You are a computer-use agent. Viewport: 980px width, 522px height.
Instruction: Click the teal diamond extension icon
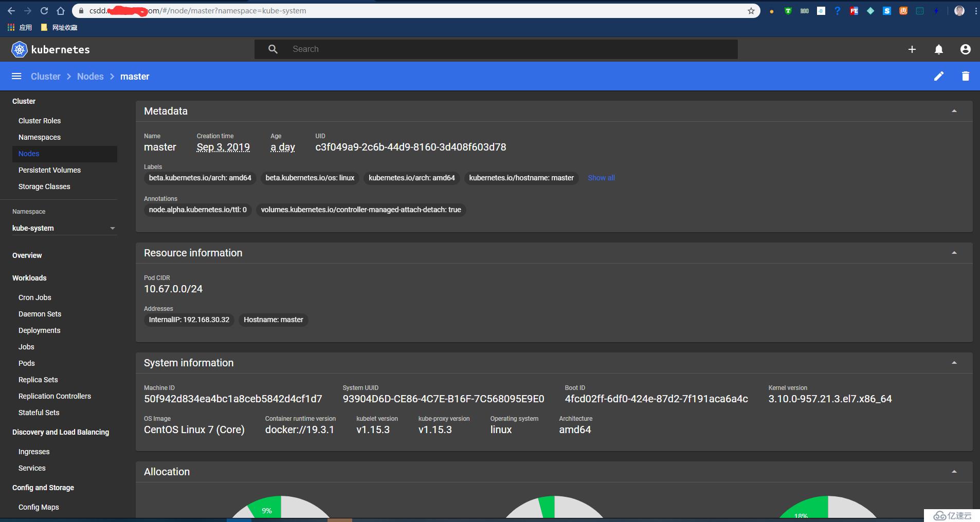(870, 10)
